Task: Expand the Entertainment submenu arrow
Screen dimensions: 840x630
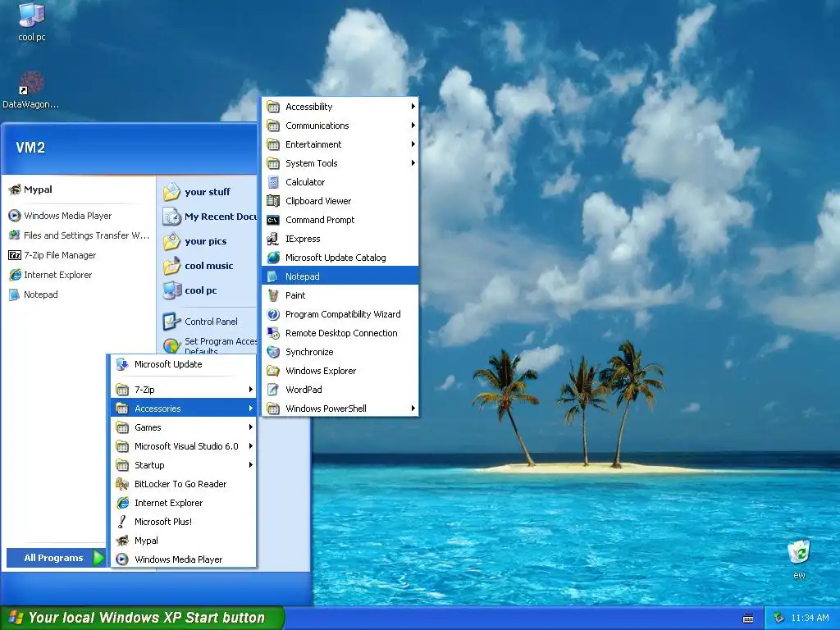Action: click(413, 144)
